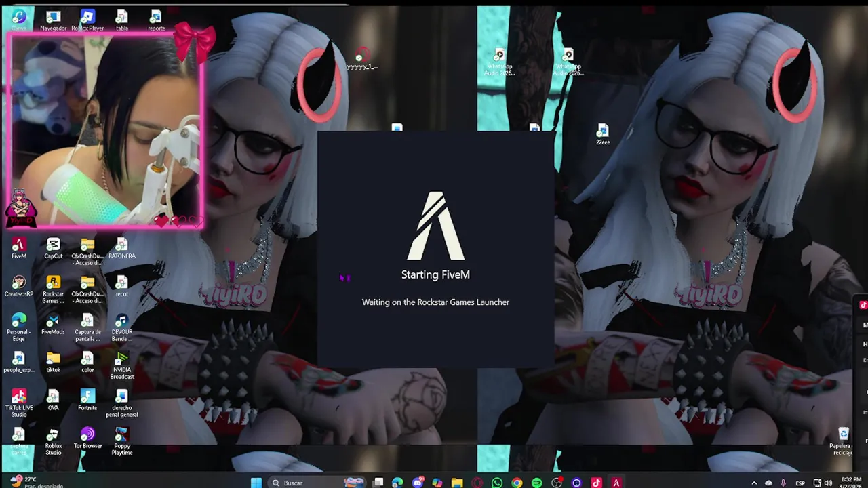Open Poppy Playtime desktop shortcut
Image resolution: width=868 pixels, height=488 pixels.
tap(121, 441)
